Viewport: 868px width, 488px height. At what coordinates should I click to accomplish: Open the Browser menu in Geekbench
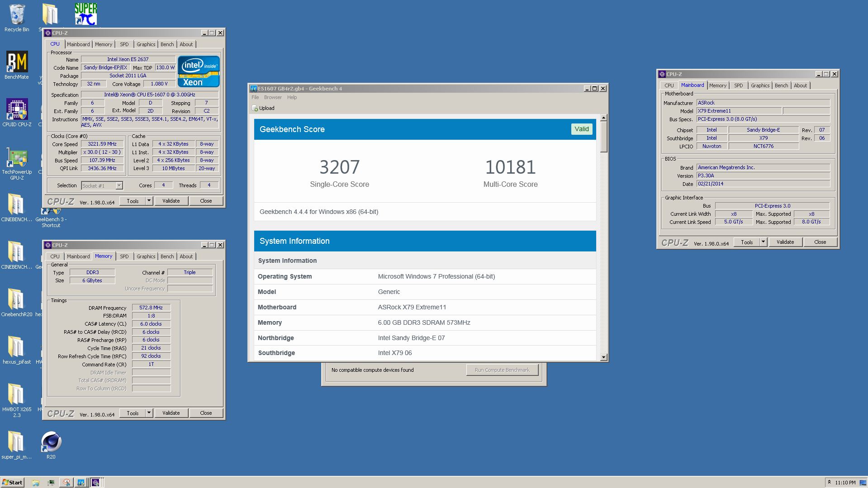[273, 97]
